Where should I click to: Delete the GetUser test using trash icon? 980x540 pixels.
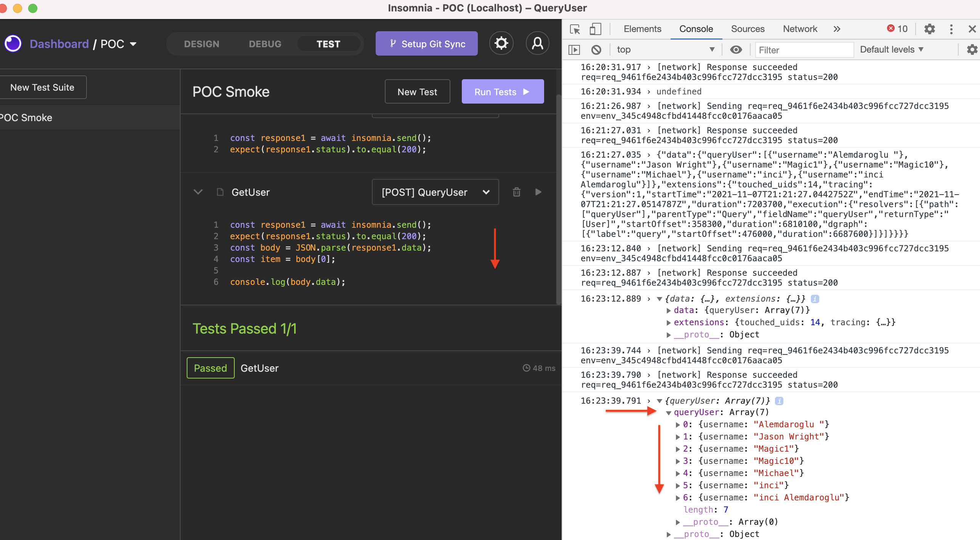517,192
